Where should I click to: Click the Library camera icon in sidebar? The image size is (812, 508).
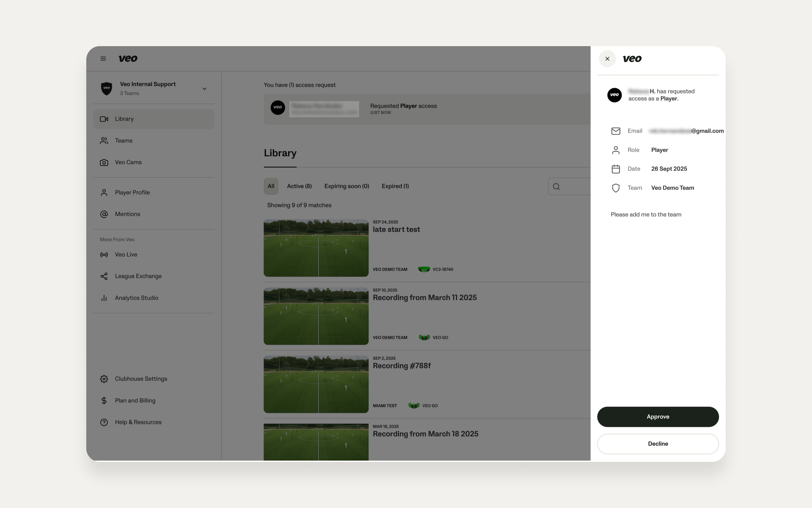(104, 119)
